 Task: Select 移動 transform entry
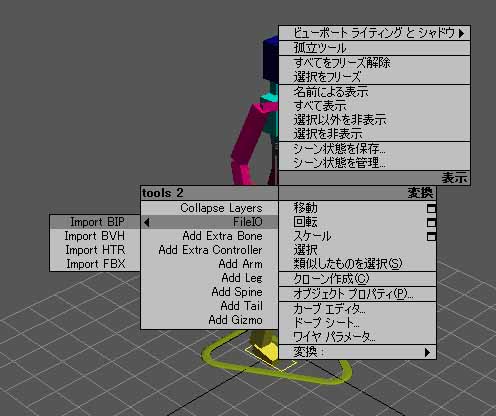[353, 208]
